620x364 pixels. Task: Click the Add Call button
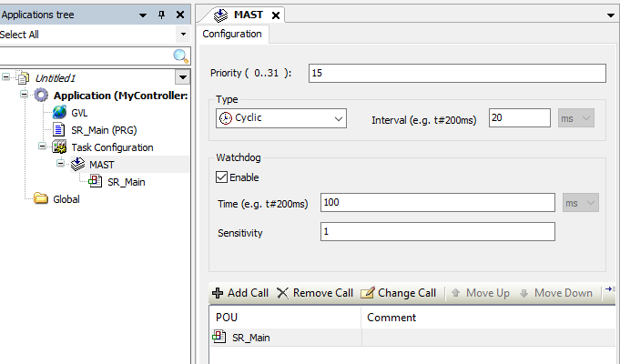(240, 293)
